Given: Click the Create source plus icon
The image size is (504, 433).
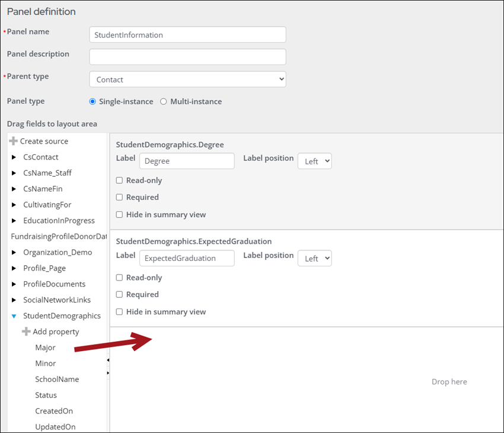Looking at the screenshot, I should tap(13, 141).
